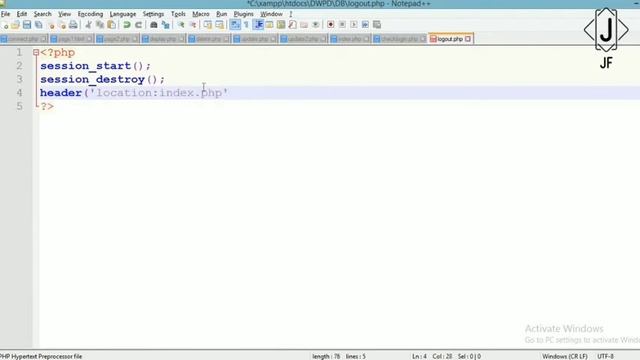Open the Function List panel icon
The height and width of the screenshot is (360, 640).
pos(292,25)
